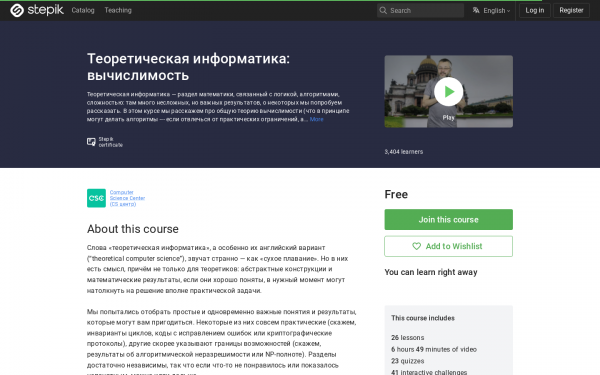Click the Stepik certificate icon
This screenshot has width=600, height=375.
pyautogui.click(x=91, y=142)
